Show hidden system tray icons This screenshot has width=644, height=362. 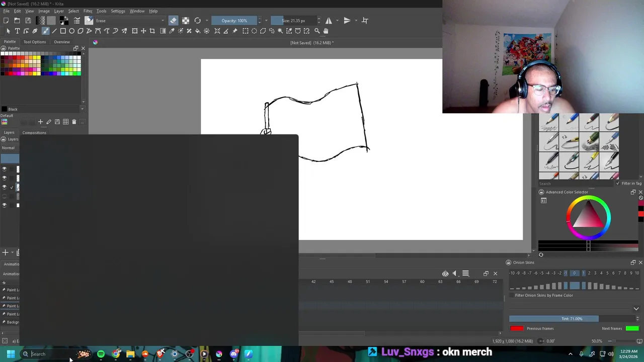tap(570, 354)
